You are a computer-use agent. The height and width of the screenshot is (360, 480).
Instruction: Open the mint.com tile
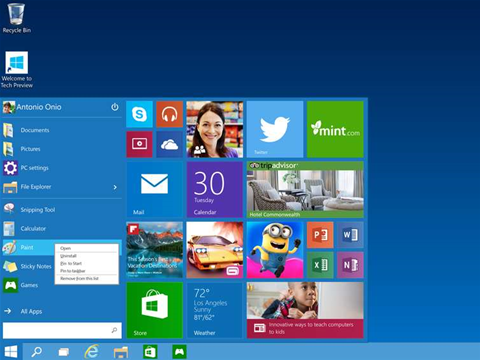point(335,129)
